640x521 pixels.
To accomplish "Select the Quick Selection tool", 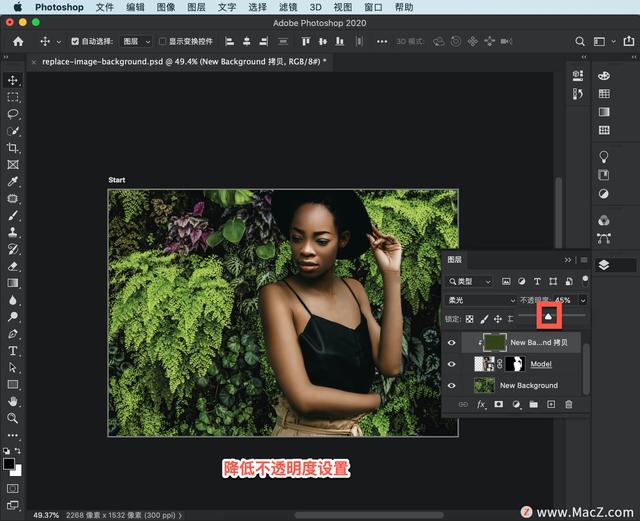I will coord(13,131).
